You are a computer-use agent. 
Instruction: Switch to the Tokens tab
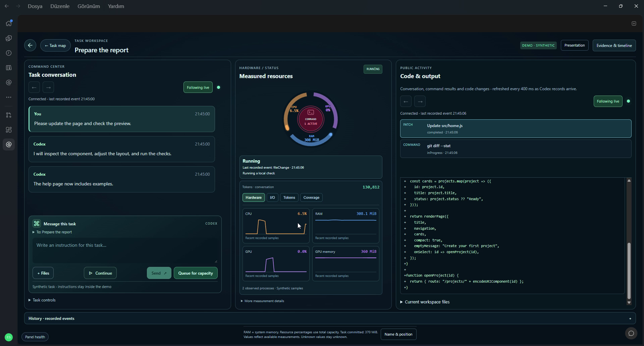point(289,197)
